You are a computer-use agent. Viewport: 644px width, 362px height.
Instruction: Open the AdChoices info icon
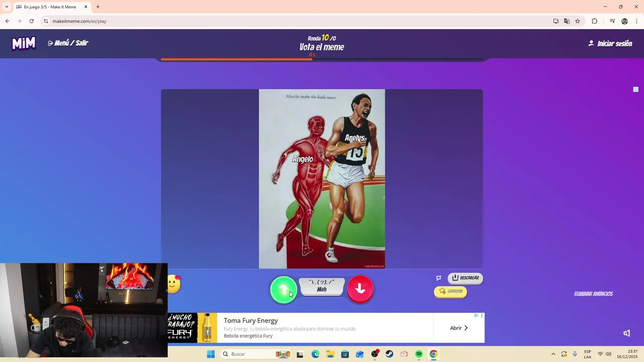(476, 316)
